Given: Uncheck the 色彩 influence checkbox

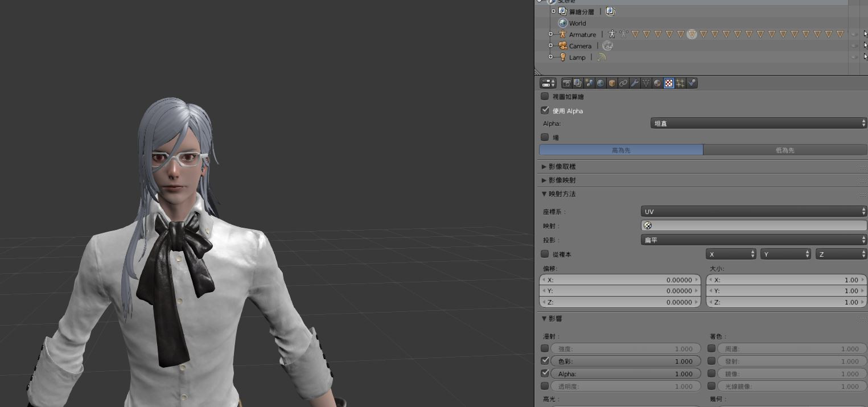Looking at the screenshot, I should click(x=545, y=361).
